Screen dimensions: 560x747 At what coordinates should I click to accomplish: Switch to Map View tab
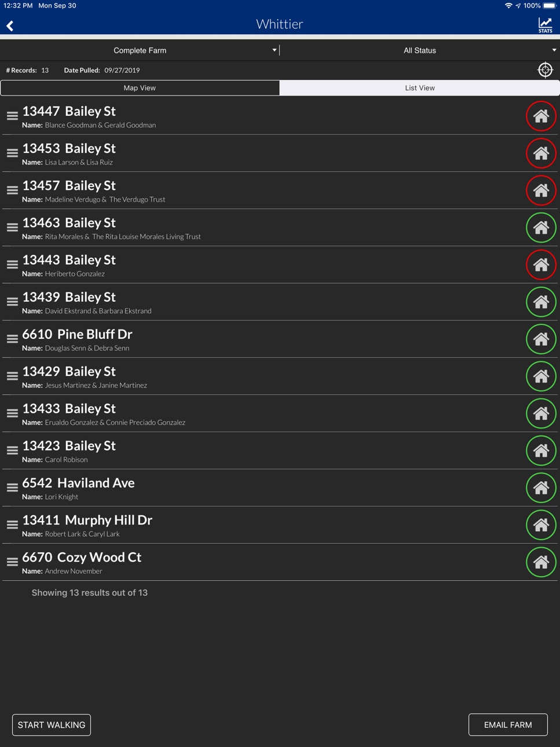[x=140, y=88]
